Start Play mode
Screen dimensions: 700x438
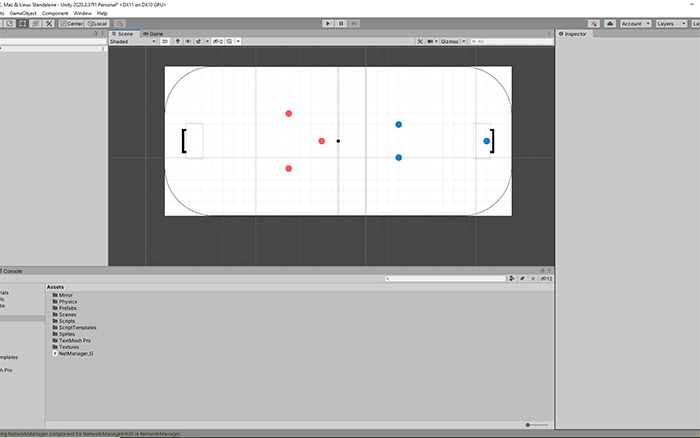point(328,24)
